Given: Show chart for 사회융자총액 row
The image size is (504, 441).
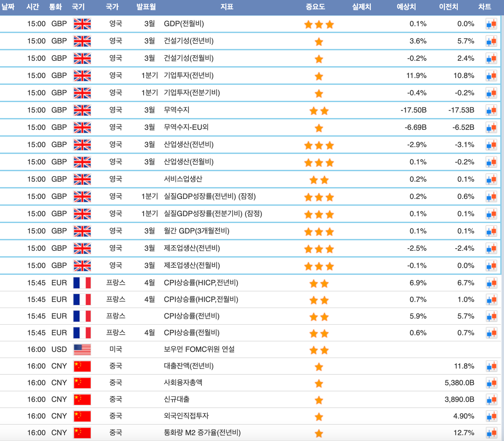Looking at the screenshot, I should (x=491, y=383).
